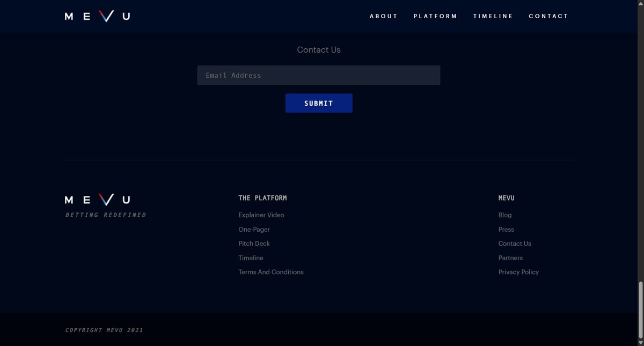This screenshot has height=346, width=644.
Task: Click the footer Timeline link
Action: [251, 258]
